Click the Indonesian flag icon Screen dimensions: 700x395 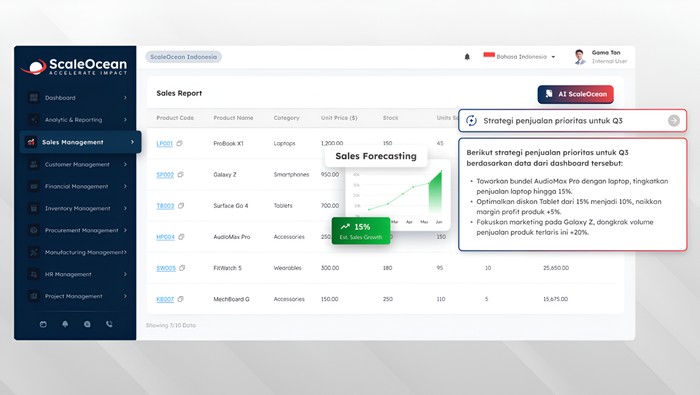[x=489, y=56]
